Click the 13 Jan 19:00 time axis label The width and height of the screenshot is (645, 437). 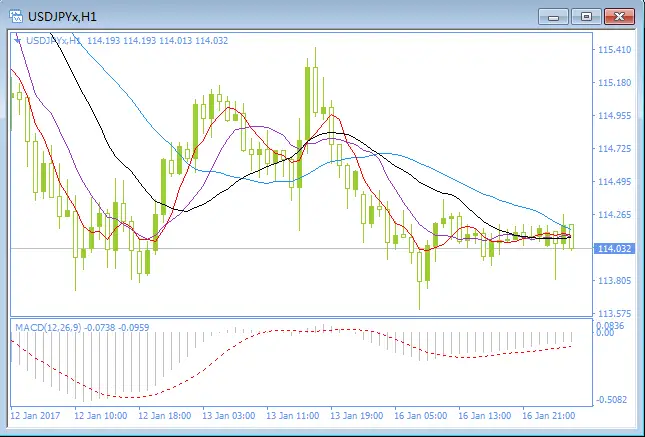357,416
